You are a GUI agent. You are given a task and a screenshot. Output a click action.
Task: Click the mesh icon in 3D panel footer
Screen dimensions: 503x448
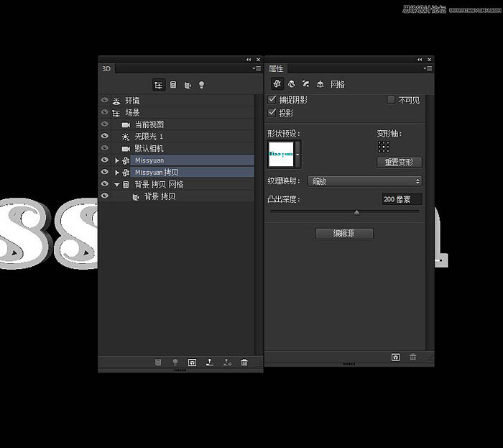[158, 362]
